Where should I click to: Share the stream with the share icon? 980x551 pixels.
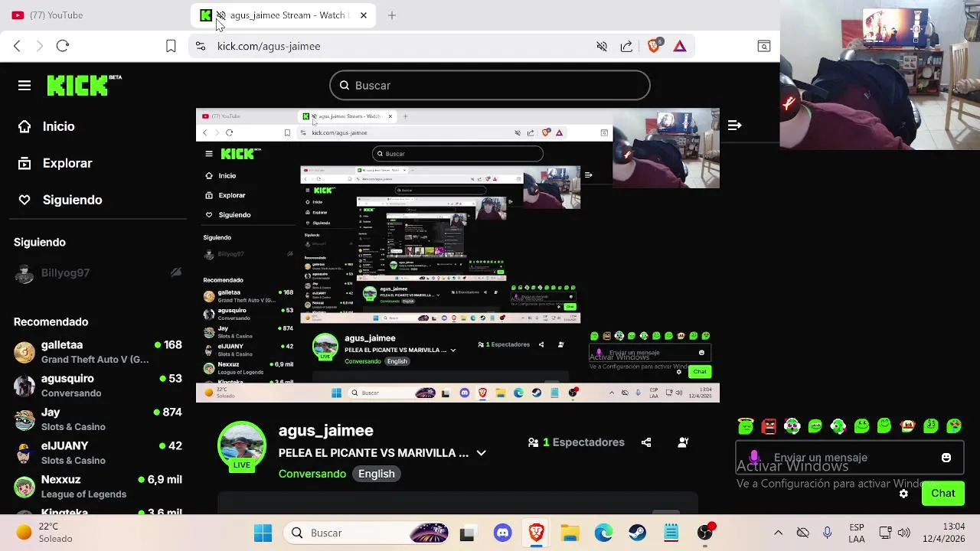coord(646,442)
